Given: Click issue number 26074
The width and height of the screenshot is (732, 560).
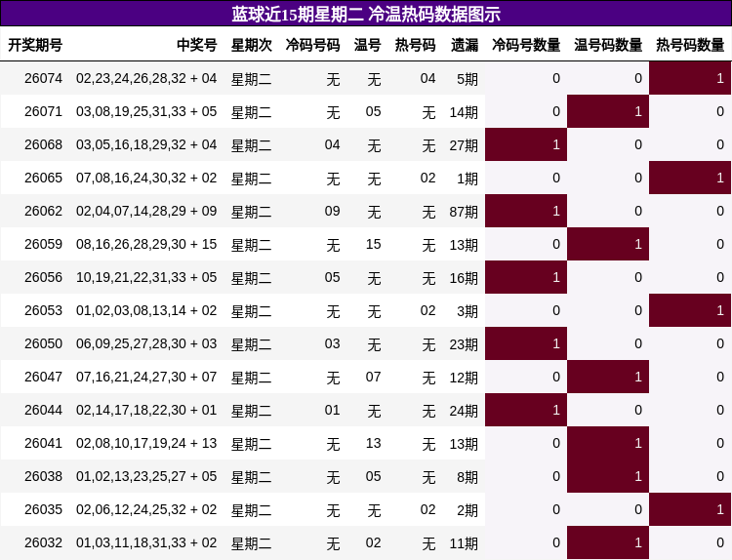Looking at the screenshot, I should pyautogui.click(x=43, y=78).
